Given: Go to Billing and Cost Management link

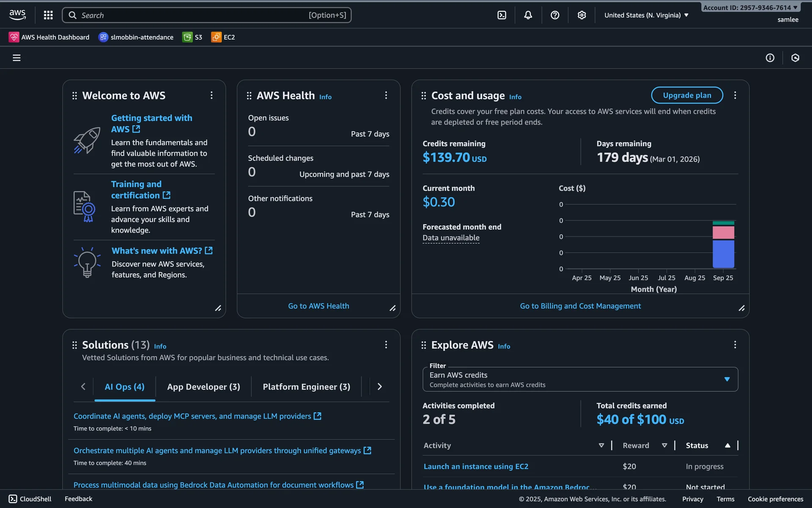Looking at the screenshot, I should [580, 306].
